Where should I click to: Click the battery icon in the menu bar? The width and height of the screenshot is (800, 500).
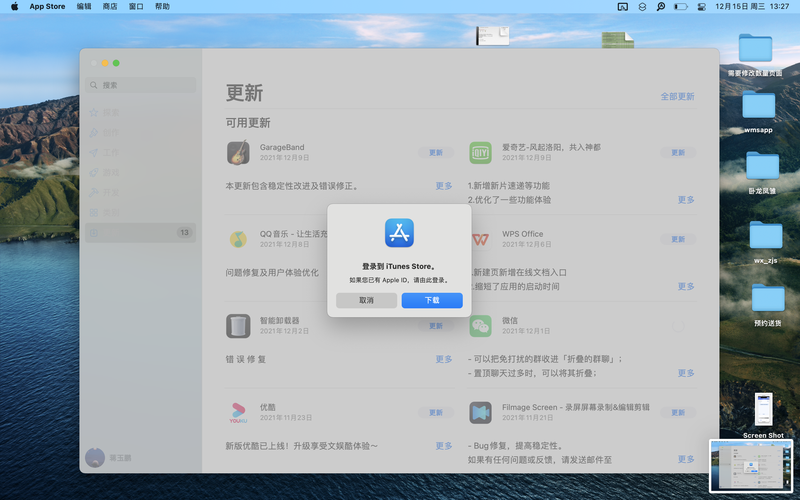point(681,7)
